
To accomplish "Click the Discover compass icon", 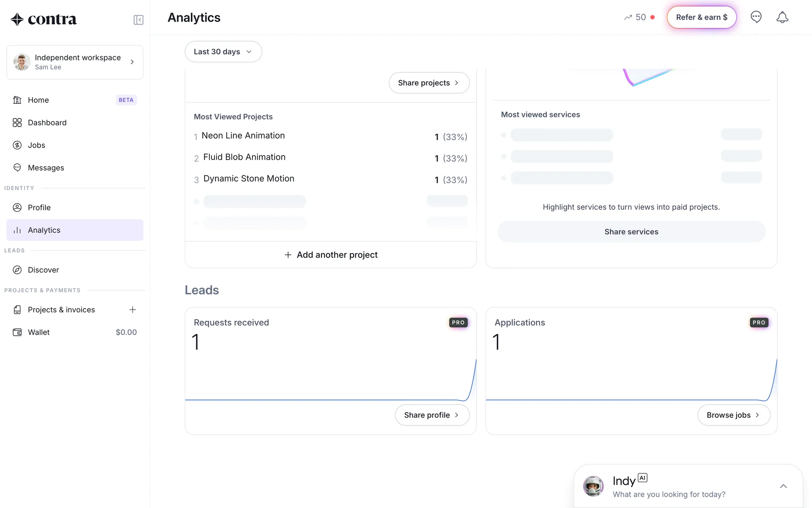I will coord(17,270).
